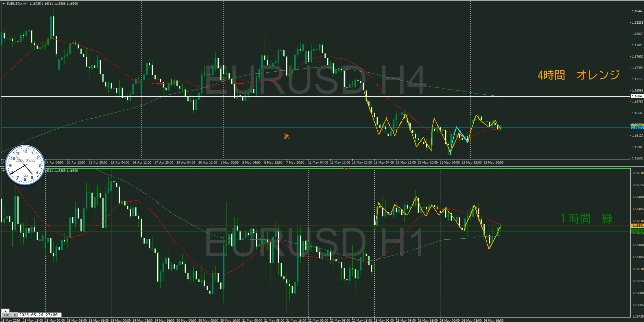The width and height of the screenshot is (644, 322).
Task: Select the orange 1.16301 price label
Action: tap(637, 226)
